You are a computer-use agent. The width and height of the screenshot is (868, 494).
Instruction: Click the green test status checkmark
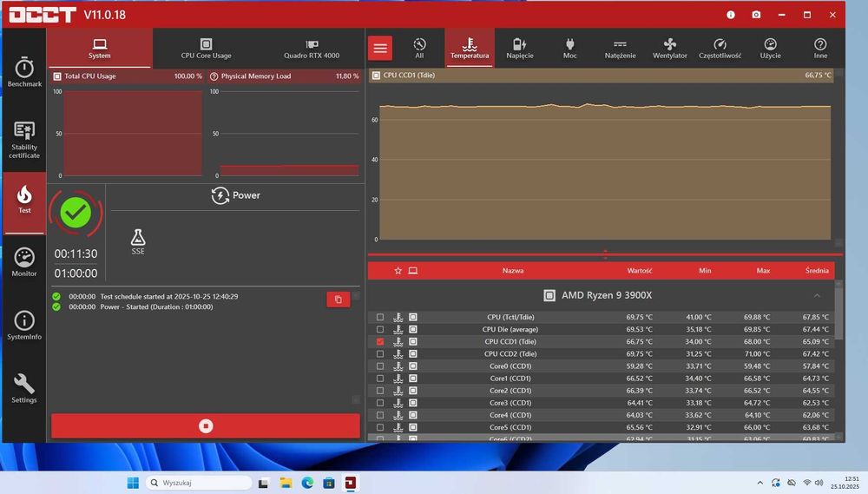(76, 213)
